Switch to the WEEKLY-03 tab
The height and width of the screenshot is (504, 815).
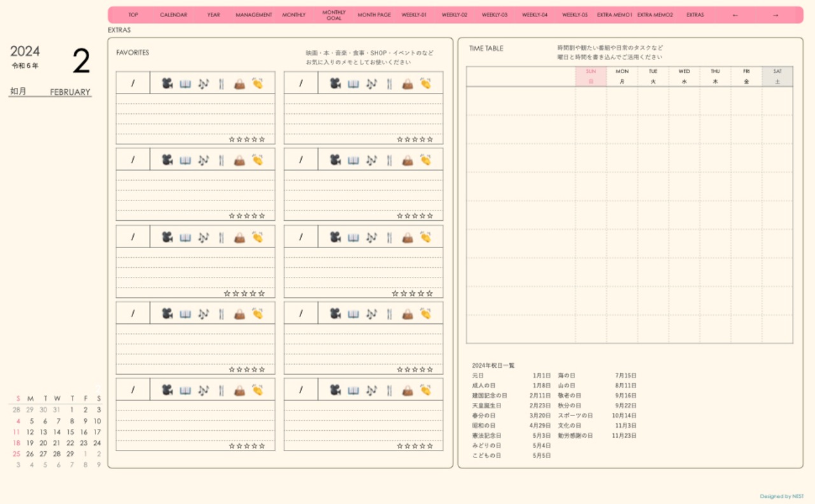(494, 15)
